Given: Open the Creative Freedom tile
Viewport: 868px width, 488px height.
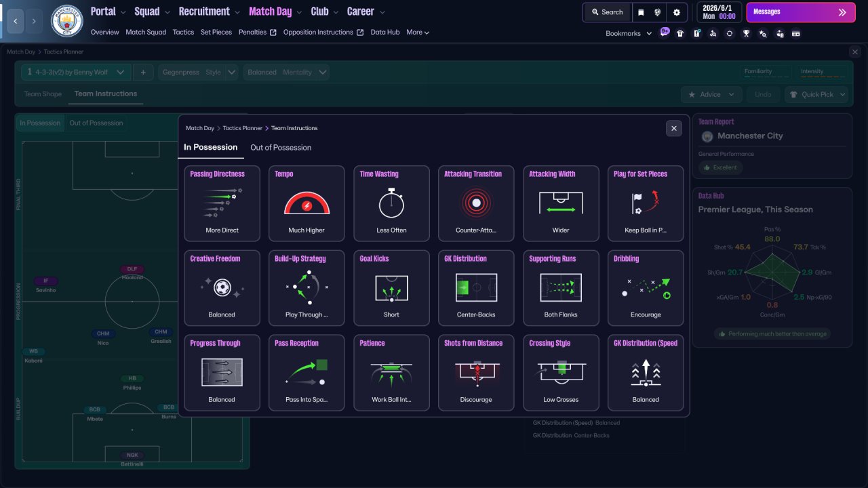Looking at the screenshot, I should [x=222, y=288].
